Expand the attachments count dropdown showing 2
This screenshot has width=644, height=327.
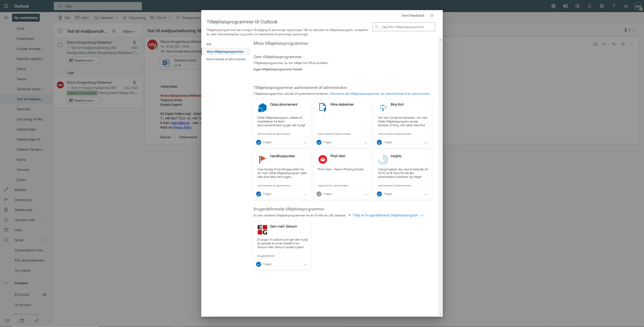(629, 30)
